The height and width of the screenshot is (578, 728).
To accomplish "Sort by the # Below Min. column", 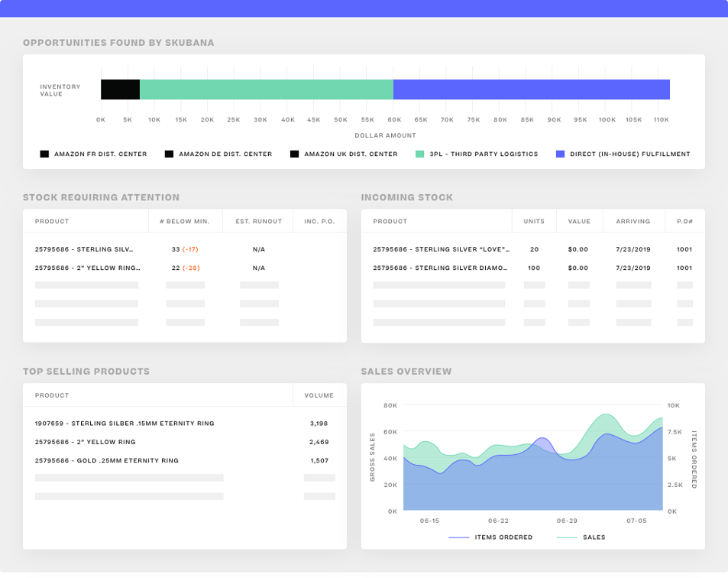I will (x=185, y=221).
